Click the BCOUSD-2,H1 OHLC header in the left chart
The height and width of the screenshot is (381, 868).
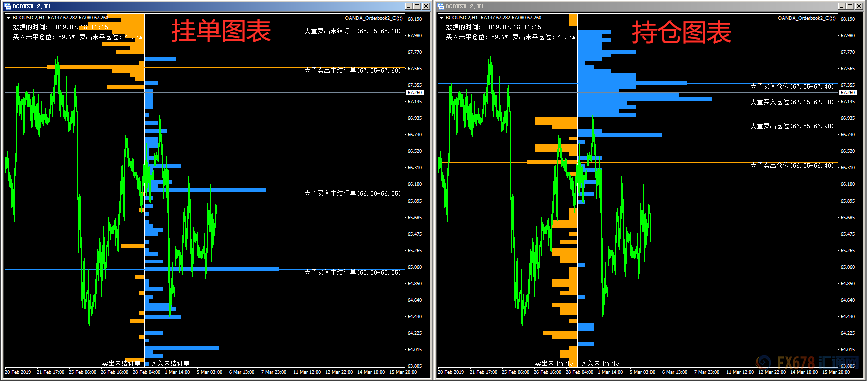60,18
